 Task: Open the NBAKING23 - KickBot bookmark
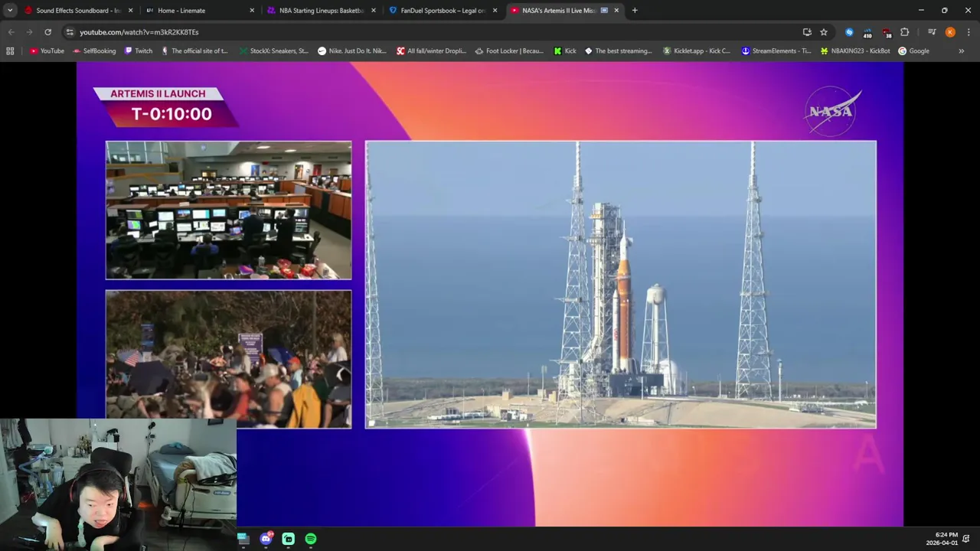[854, 51]
